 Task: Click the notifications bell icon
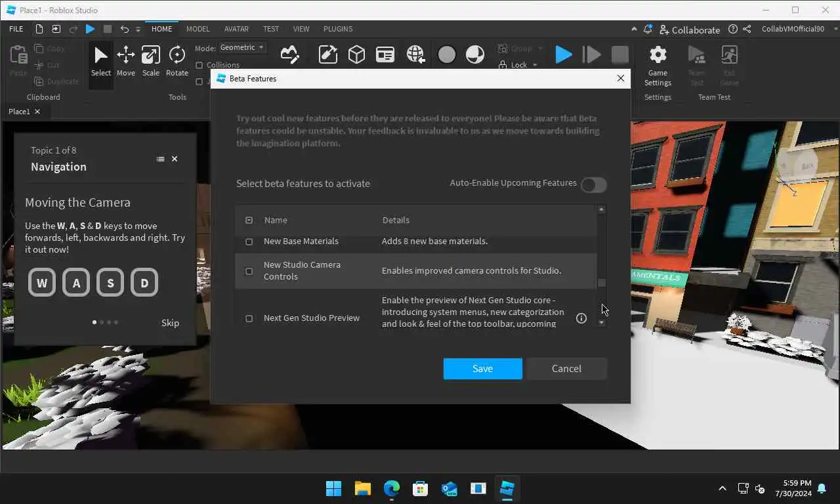coord(648,30)
